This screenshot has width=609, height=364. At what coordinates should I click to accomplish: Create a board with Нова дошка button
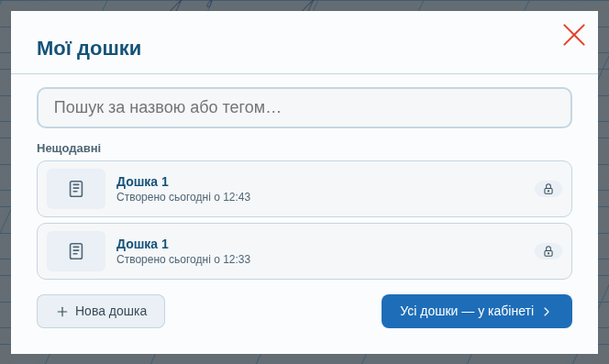(x=101, y=311)
